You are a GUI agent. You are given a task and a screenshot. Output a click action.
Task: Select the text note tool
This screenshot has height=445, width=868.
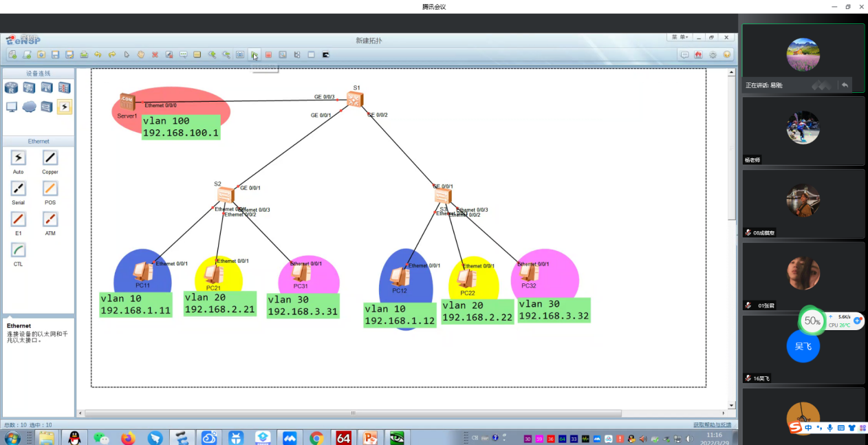[184, 54]
